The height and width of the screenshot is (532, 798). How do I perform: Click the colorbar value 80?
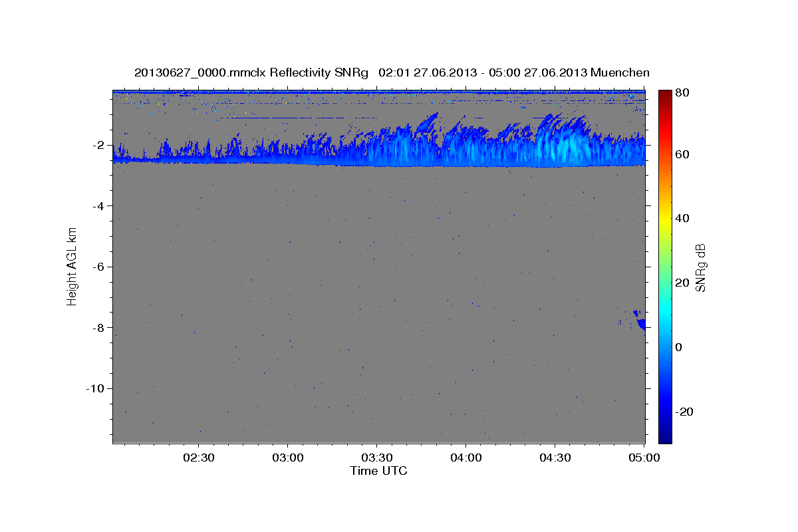[684, 92]
